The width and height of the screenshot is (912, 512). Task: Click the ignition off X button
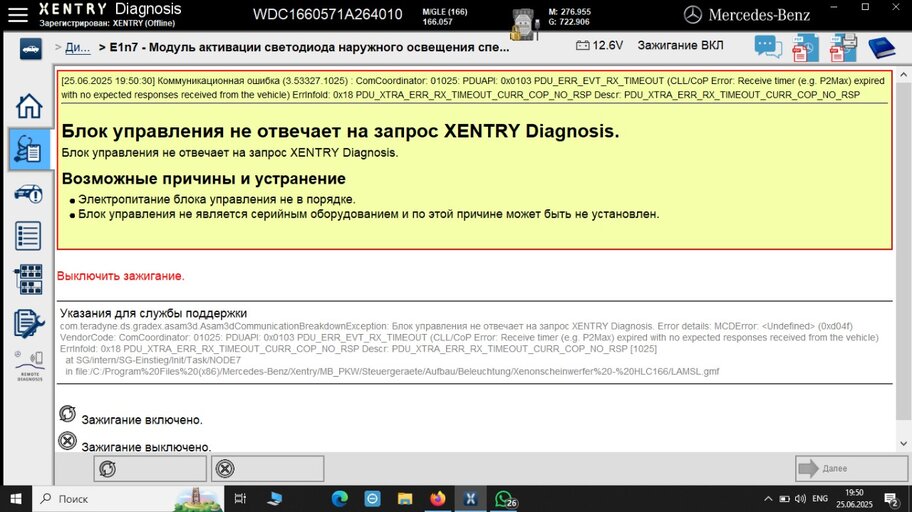[x=268, y=468]
